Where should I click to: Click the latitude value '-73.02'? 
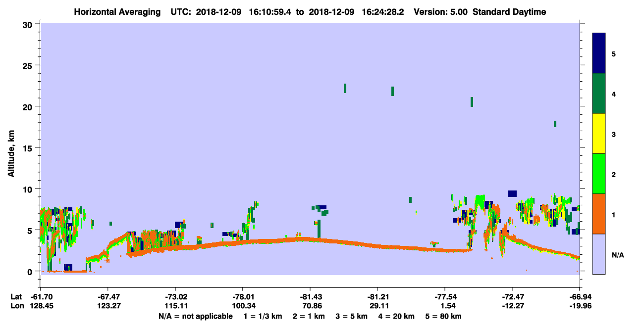click(175, 297)
